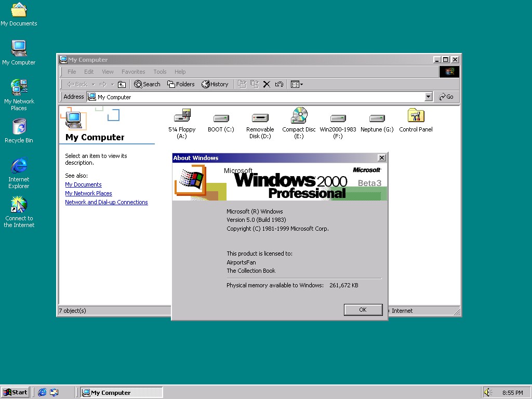Click the Undo toolbar icon
The width and height of the screenshot is (532, 399).
[x=279, y=84]
